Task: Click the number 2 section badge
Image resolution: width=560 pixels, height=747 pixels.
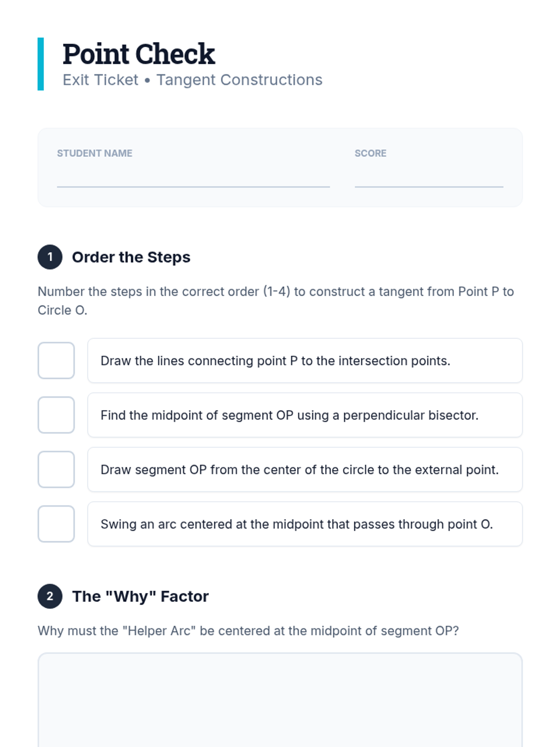Action: (x=50, y=596)
